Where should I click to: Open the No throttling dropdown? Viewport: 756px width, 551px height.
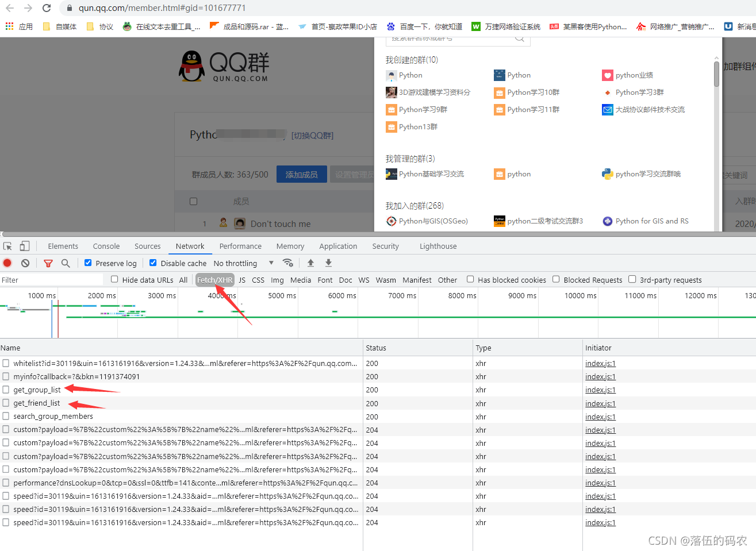pyautogui.click(x=244, y=263)
